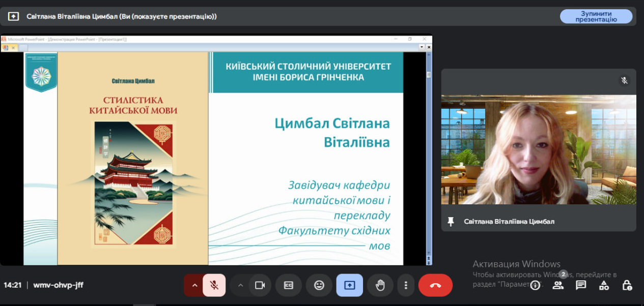
Task: Open the reactions emoji panel
Action: [x=319, y=285]
